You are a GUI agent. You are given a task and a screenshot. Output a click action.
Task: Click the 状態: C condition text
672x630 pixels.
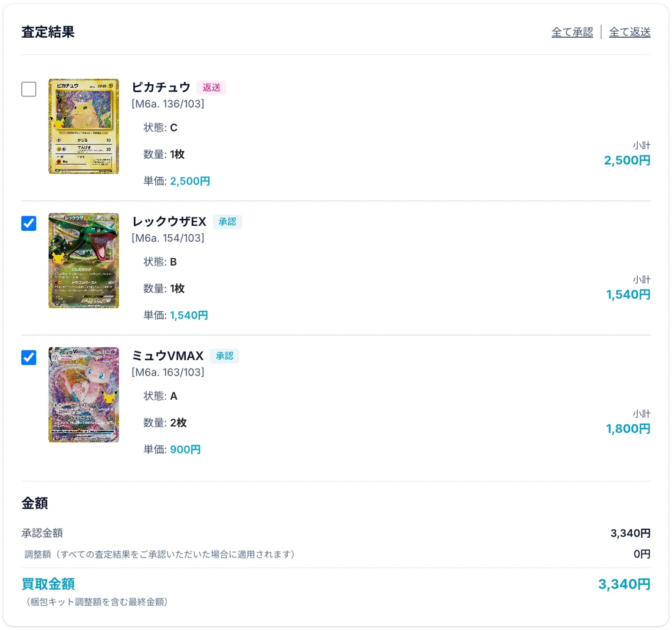[160, 128]
